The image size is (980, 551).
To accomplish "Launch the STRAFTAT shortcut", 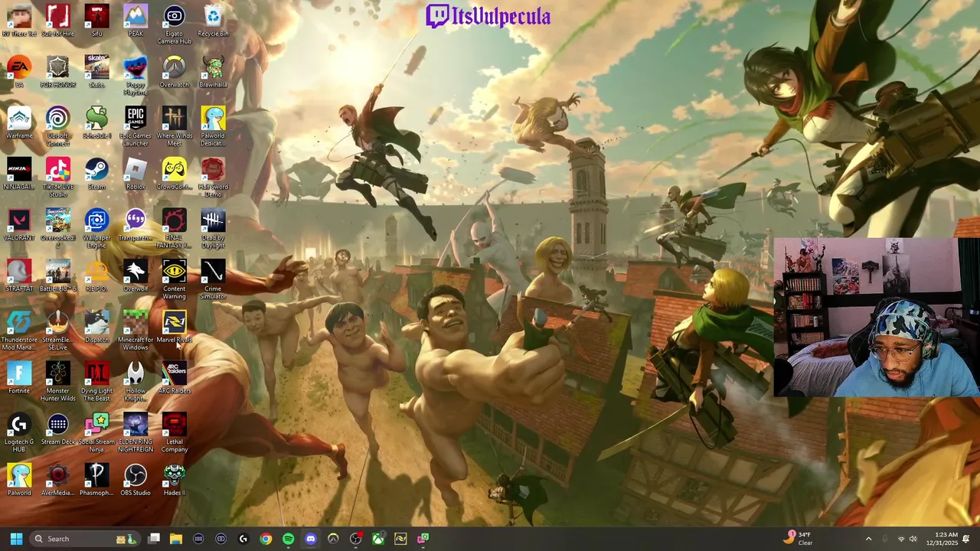I will coord(19,275).
